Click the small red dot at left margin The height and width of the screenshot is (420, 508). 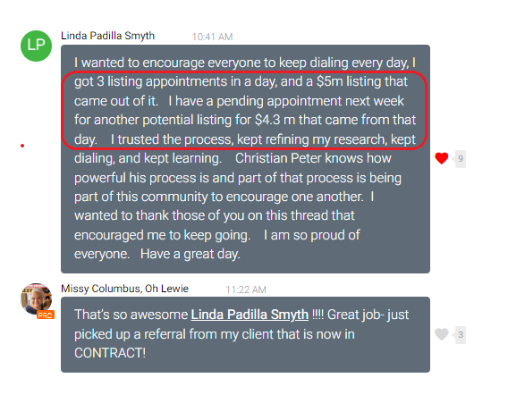pyautogui.click(x=22, y=146)
